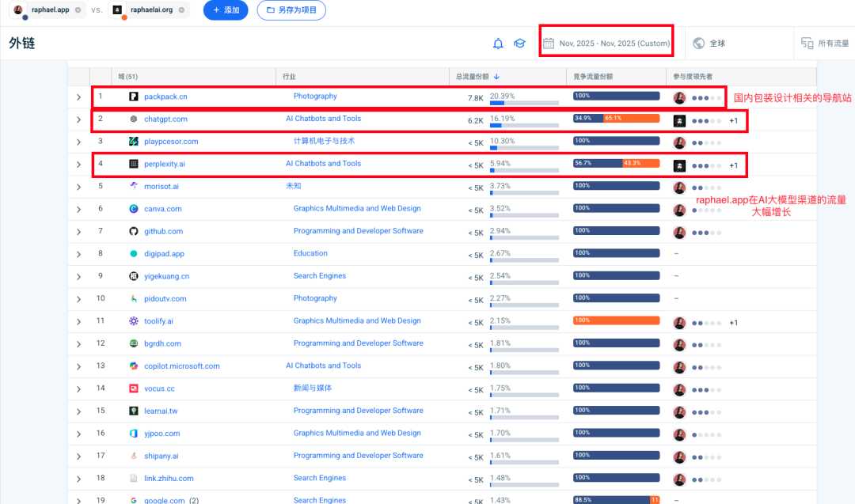Open the canva.com domain link
Viewport: 855px width, 504px height.
(163, 209)
